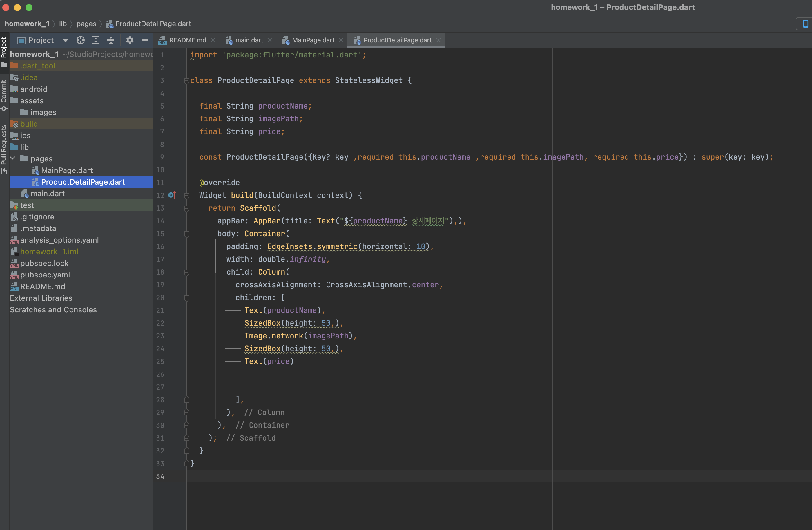Fold the Column widget on line 18
812x530 pixels.
click(187, 272)
